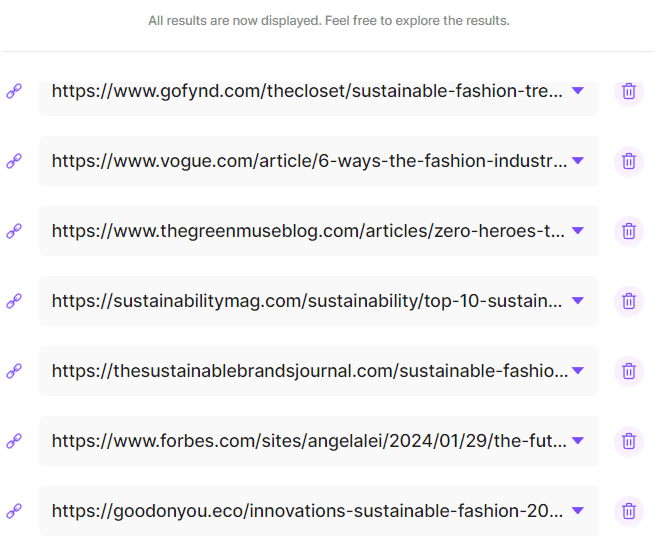Delete the forbes.com URL entry

pyautogui.click(x=628, y=441)
